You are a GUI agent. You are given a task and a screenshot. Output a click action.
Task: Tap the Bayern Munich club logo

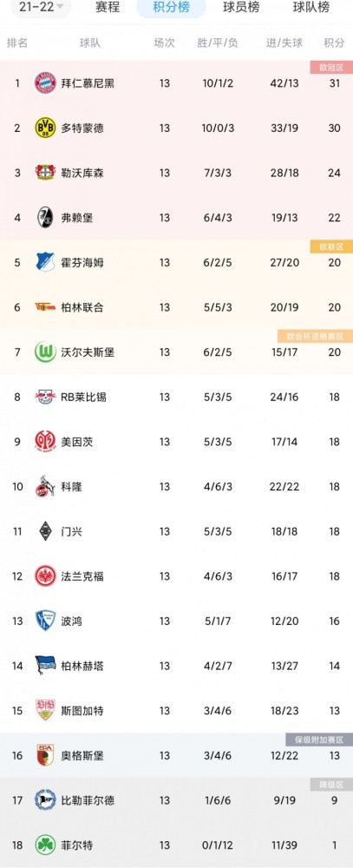point(45,83)
